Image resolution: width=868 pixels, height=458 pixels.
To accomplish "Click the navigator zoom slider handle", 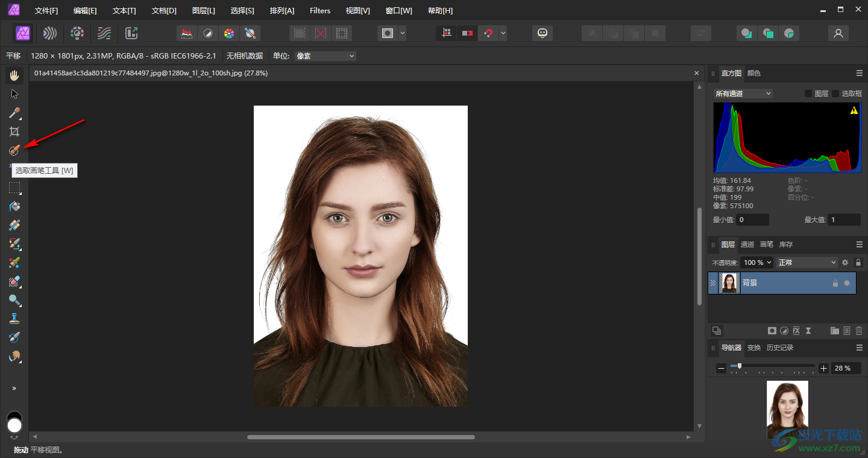I will coord(740,366).
